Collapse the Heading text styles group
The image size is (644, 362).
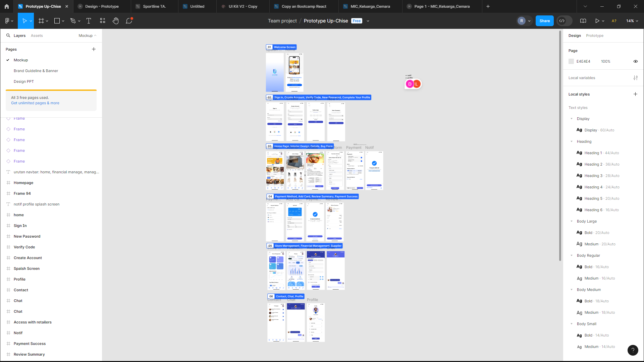tap(572, 141)
